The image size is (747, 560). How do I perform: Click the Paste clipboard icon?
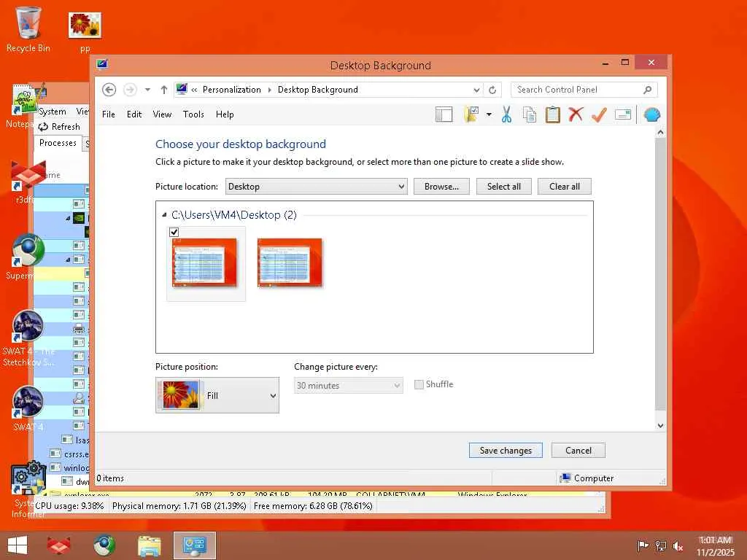(x=553, y=114)
